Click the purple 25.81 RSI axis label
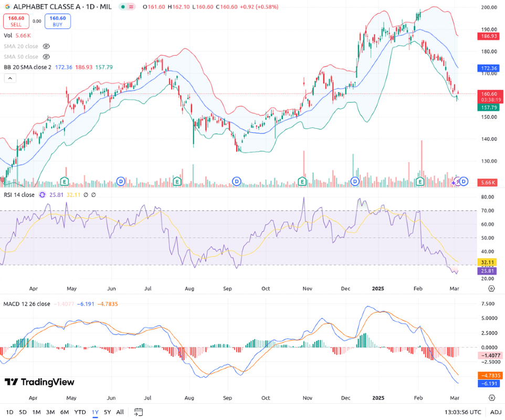505x420 pixels. pos(487,271)
